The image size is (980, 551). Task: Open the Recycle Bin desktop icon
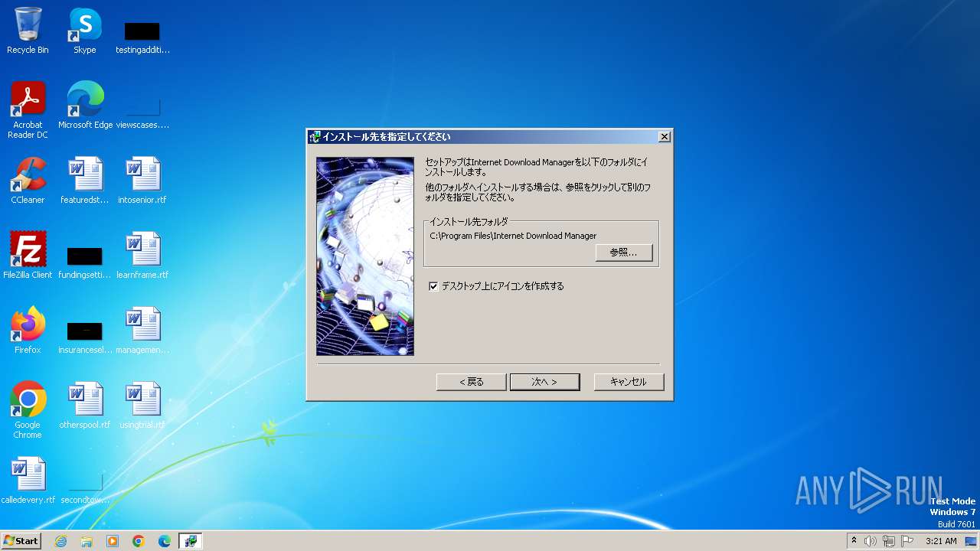pos(28,31)
